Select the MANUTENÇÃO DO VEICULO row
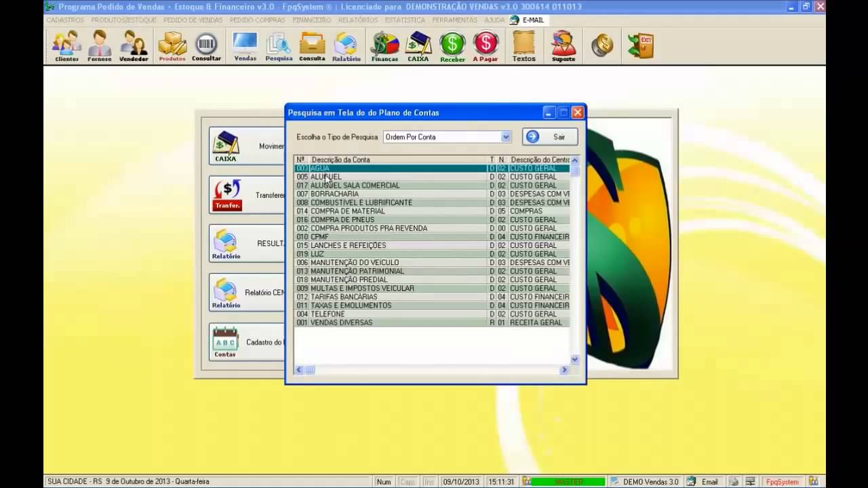Screen dimensions: 868x488 [432, 263]
